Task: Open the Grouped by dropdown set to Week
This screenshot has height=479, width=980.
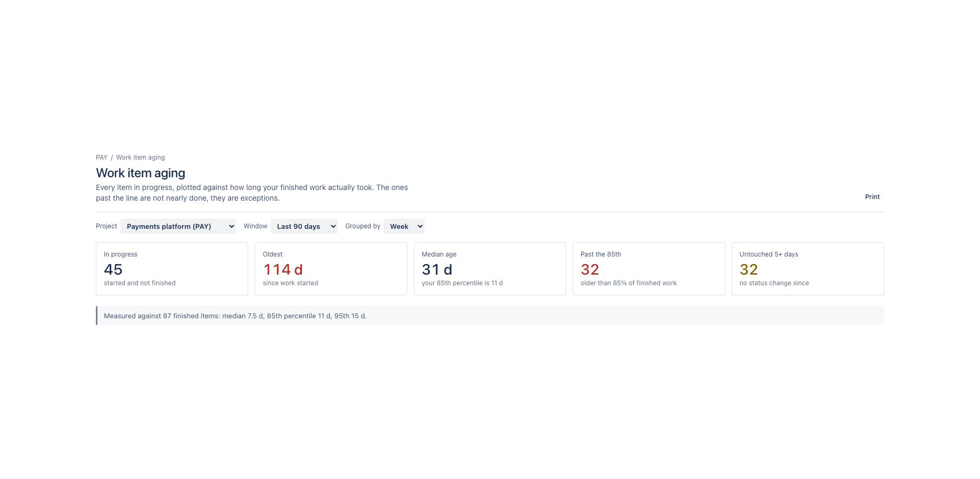Action: click(x=404, y=226)
